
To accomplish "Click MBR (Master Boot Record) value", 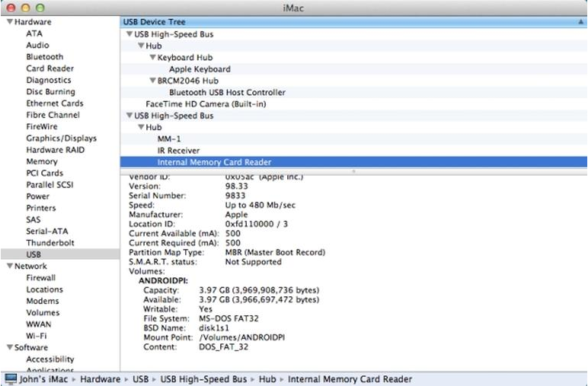I will tap(275, 252).
